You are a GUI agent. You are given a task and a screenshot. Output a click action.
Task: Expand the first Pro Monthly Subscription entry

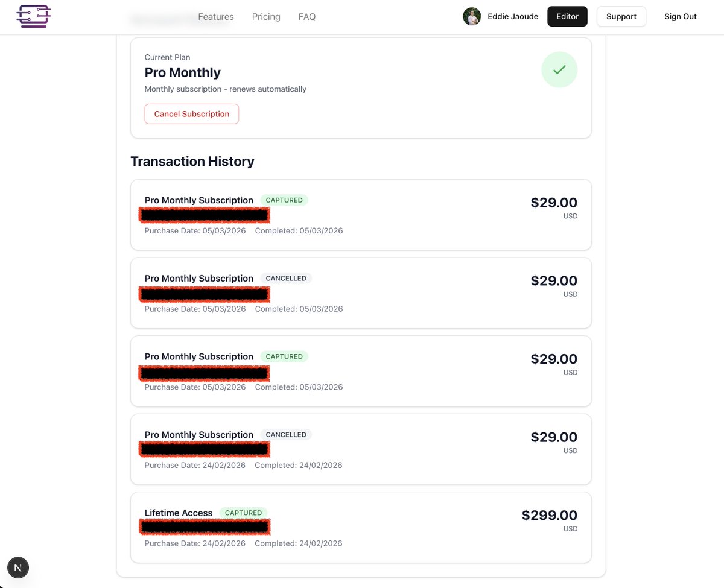pyautogui.click(x=361, y=214)
